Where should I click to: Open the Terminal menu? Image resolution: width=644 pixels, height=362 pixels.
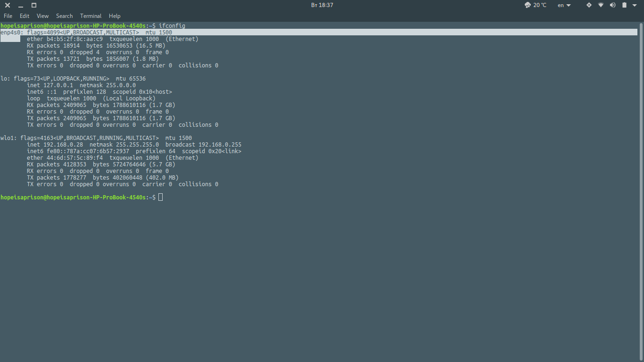pos(91,16)
